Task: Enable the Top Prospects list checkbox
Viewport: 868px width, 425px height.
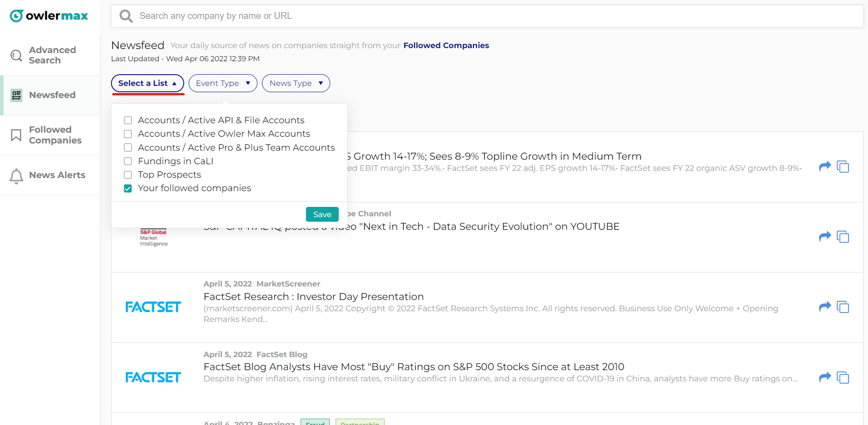Action: point(128,174)
